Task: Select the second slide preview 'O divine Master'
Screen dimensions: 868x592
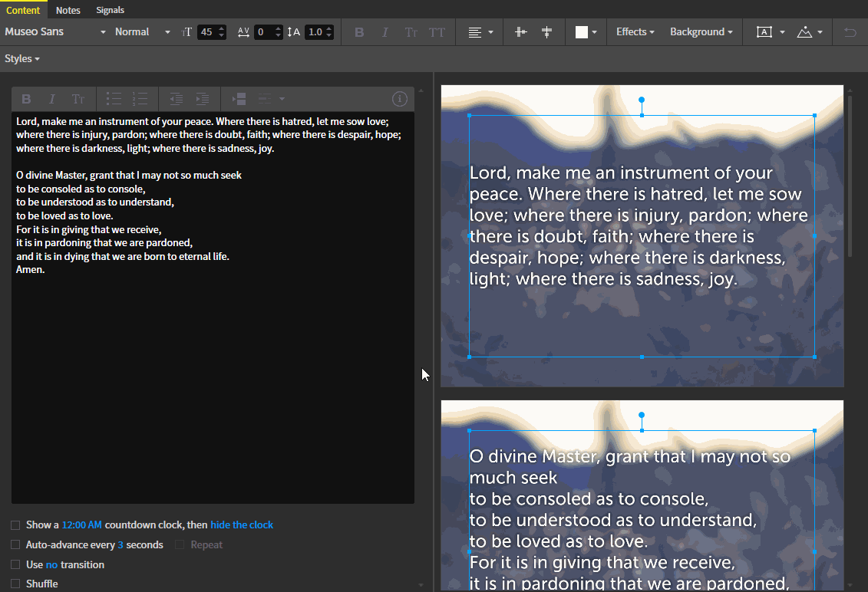Action: point(642,495)
